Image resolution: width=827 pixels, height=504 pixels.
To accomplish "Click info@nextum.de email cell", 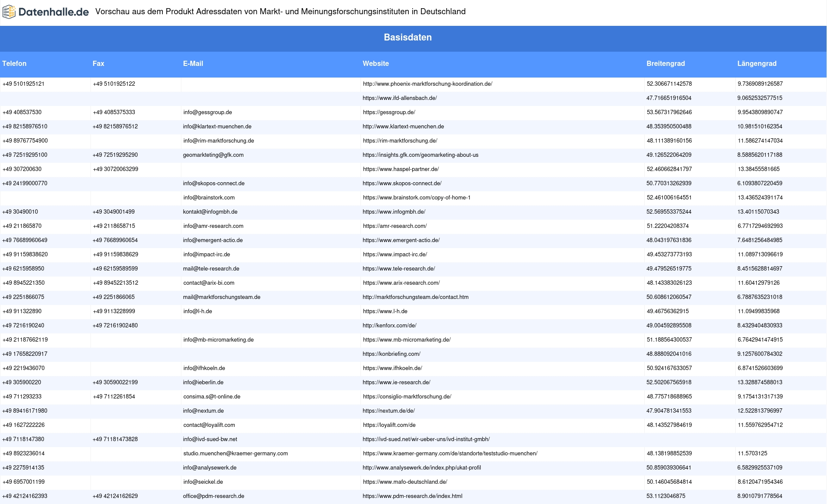I will tap(203, 411).
